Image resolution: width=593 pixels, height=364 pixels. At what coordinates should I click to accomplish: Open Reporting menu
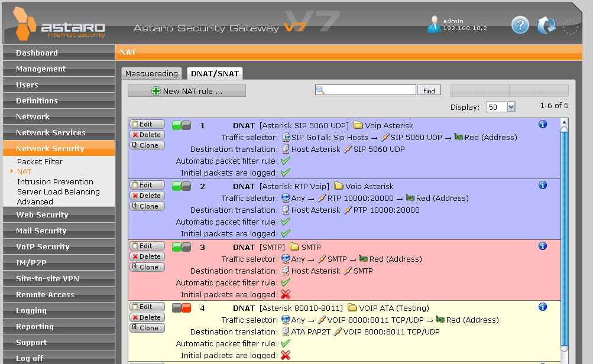(x=59, y=326)
